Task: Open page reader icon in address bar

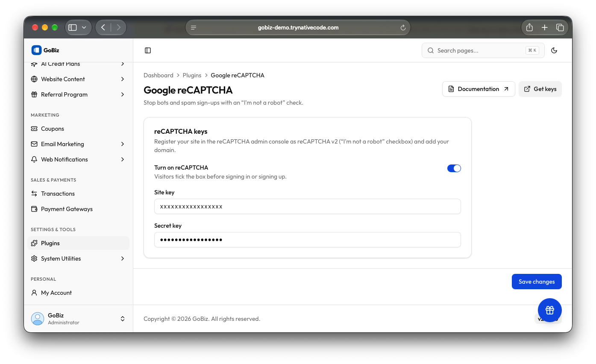Action: [194, 27]
